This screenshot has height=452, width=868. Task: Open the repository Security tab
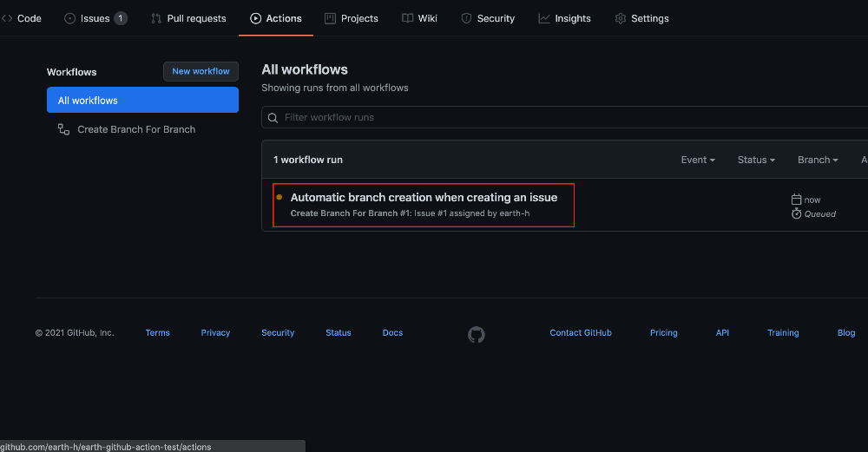coord(488,18)
